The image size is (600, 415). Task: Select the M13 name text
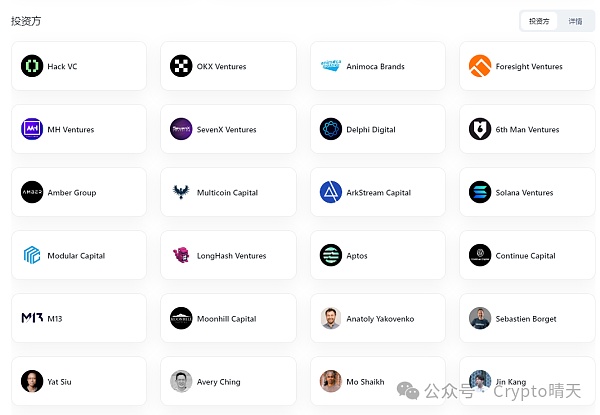pos(55,319)
